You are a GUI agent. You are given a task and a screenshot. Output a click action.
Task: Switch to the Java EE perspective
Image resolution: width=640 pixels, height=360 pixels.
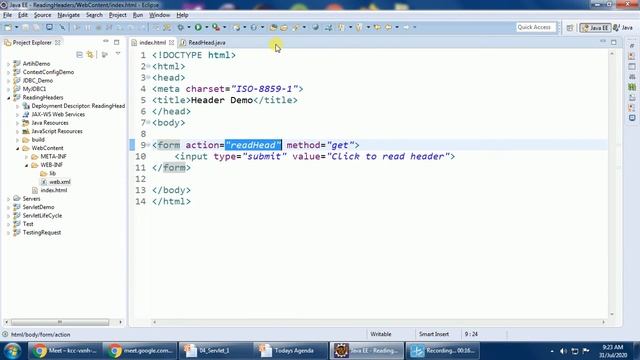[x=595, y=28]
